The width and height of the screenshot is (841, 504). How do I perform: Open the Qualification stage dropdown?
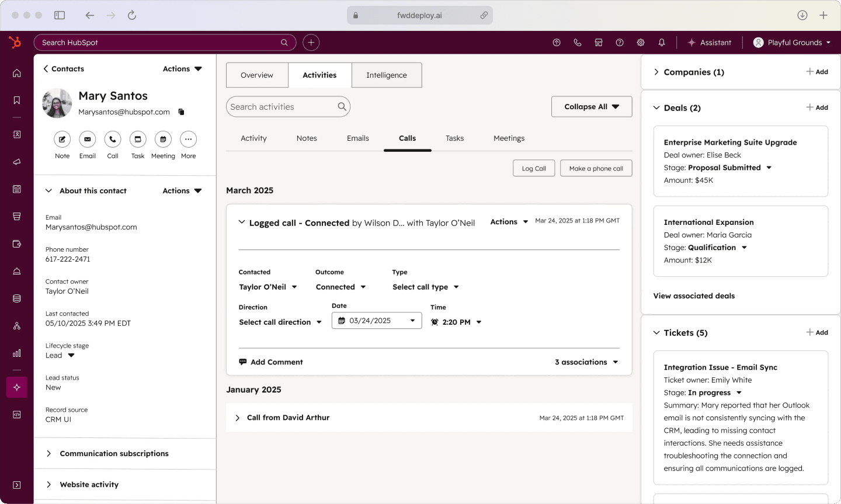(x=718, y=248)
